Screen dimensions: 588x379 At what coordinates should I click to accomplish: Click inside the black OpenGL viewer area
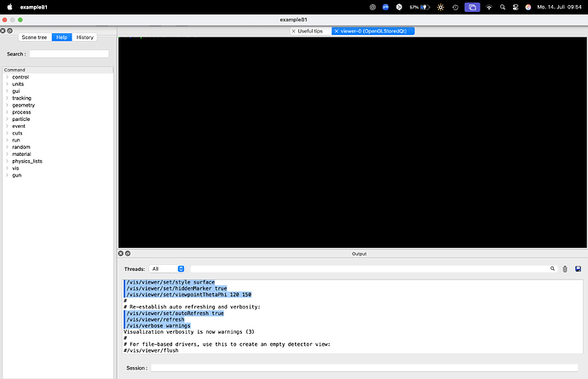(353, 142)
